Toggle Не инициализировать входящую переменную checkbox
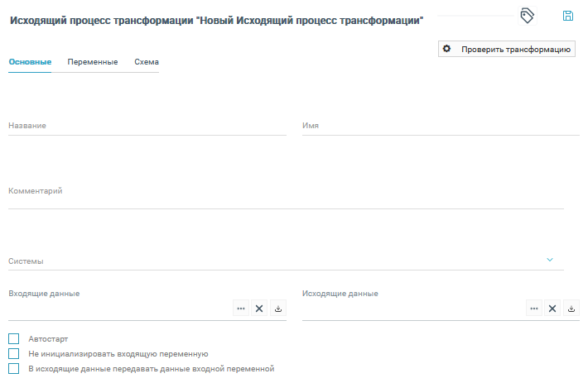The image size is (588, 383). pyautogui.click(x=13, y=354)
